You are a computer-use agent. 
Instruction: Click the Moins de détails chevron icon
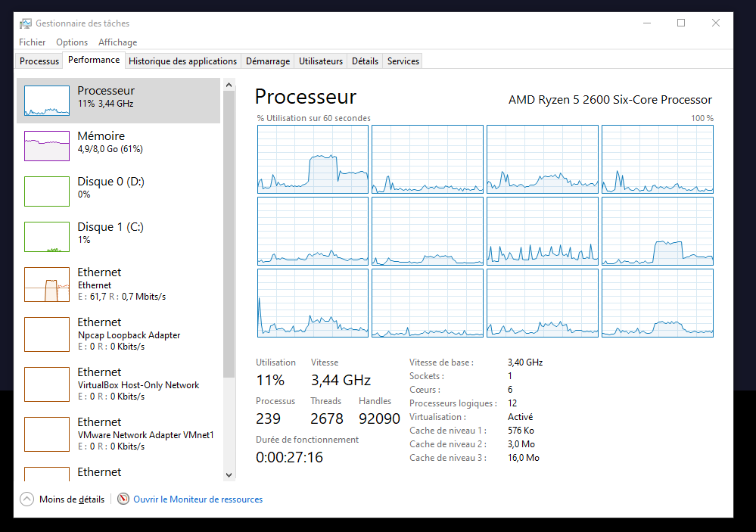(x=27, y=499)
